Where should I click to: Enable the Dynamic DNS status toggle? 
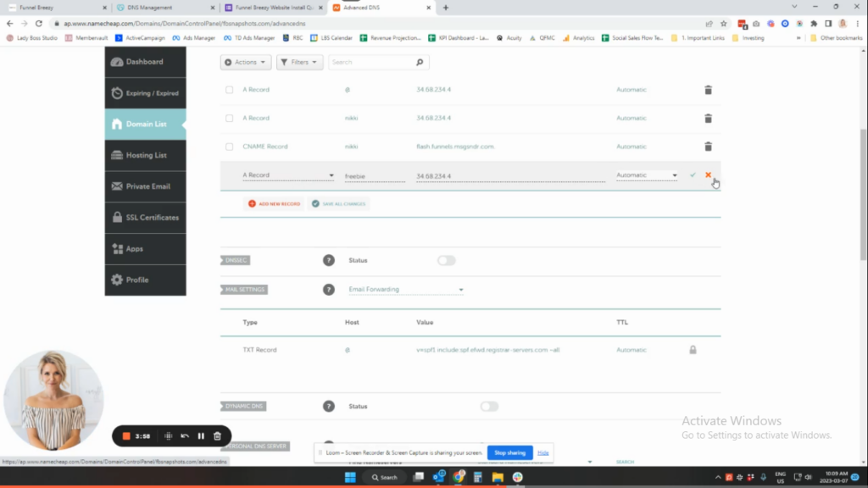pos(489,407)
